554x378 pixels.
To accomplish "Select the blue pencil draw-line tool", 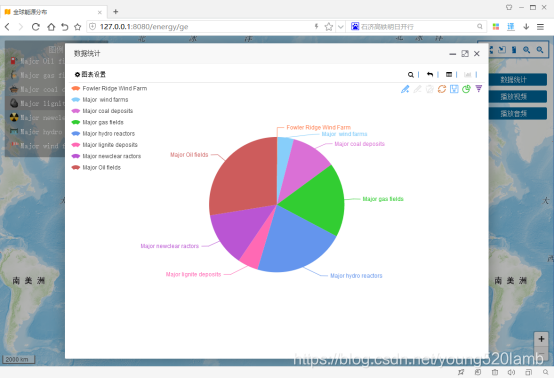I will [405, 89].
